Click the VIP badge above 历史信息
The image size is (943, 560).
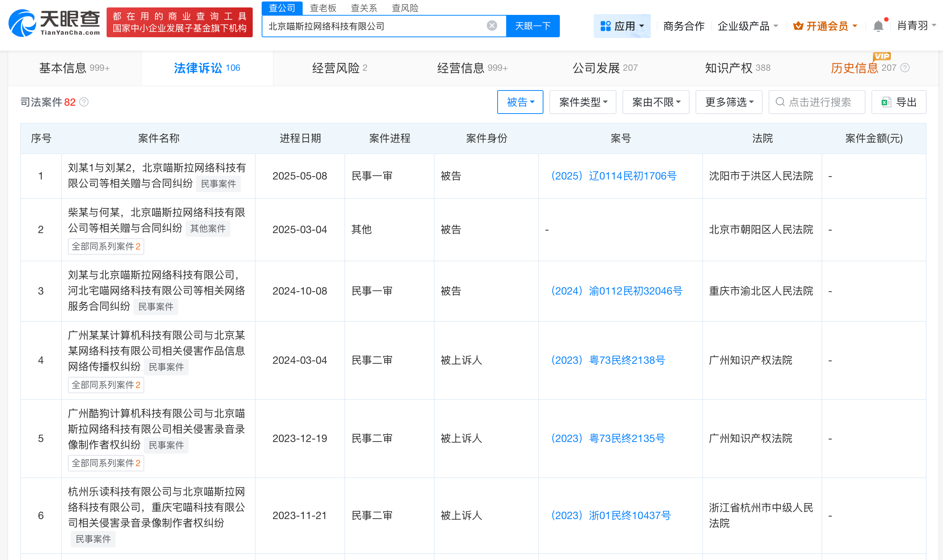[x=883, y=56]
